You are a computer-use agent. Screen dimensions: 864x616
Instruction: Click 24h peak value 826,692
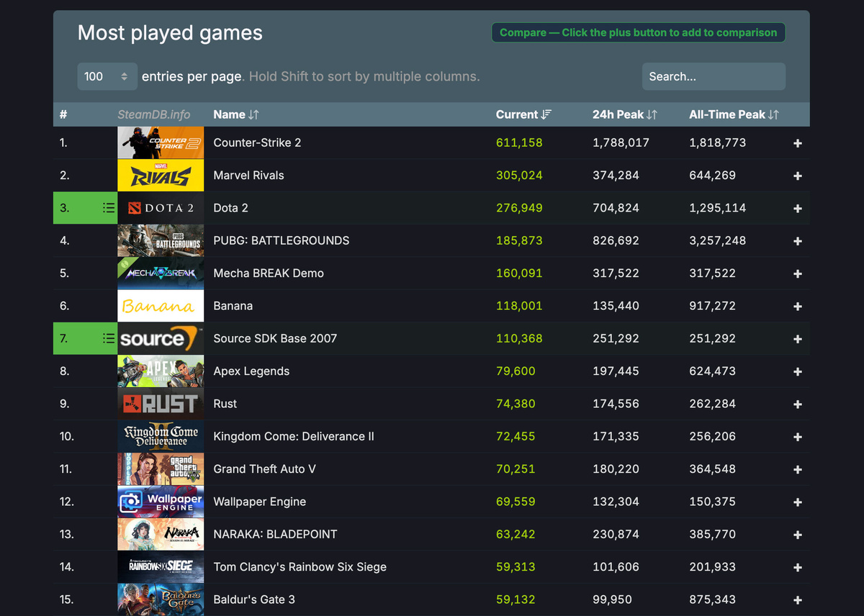point(616,240)
